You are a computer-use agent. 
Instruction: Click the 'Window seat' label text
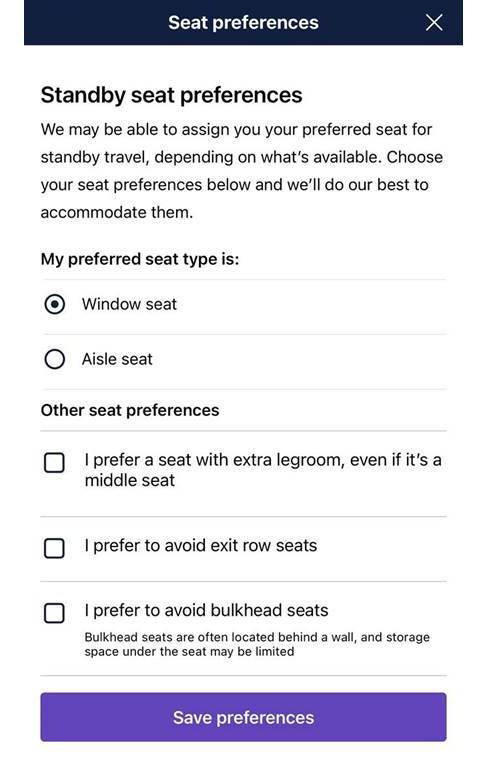pos(129,304)
